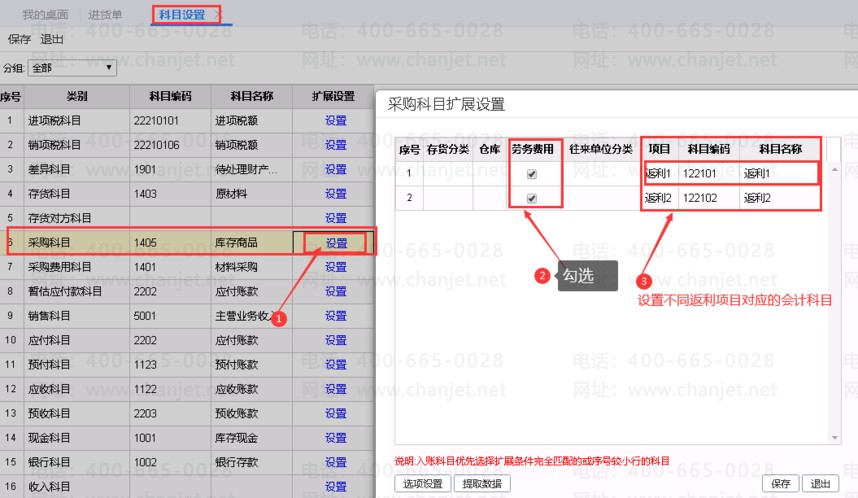Image resolution: width=858 pixels, height=498 pixels.
Task: Open the 分组 dropdown showing 全部
Action: (72, 68)
